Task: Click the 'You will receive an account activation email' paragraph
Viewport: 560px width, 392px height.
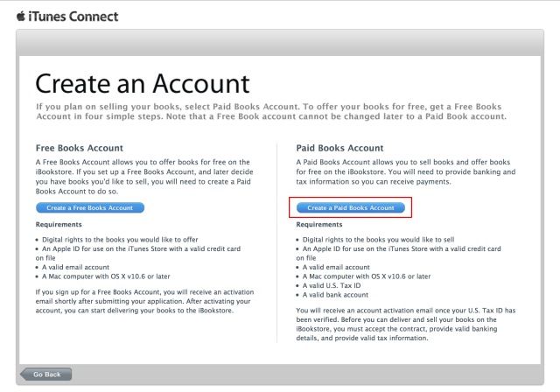Action: pos(406,324)
